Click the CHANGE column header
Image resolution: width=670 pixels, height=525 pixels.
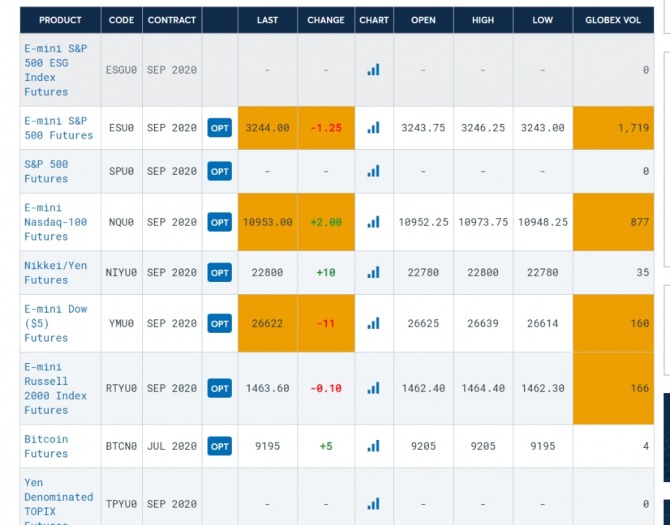tap(326, 20)
